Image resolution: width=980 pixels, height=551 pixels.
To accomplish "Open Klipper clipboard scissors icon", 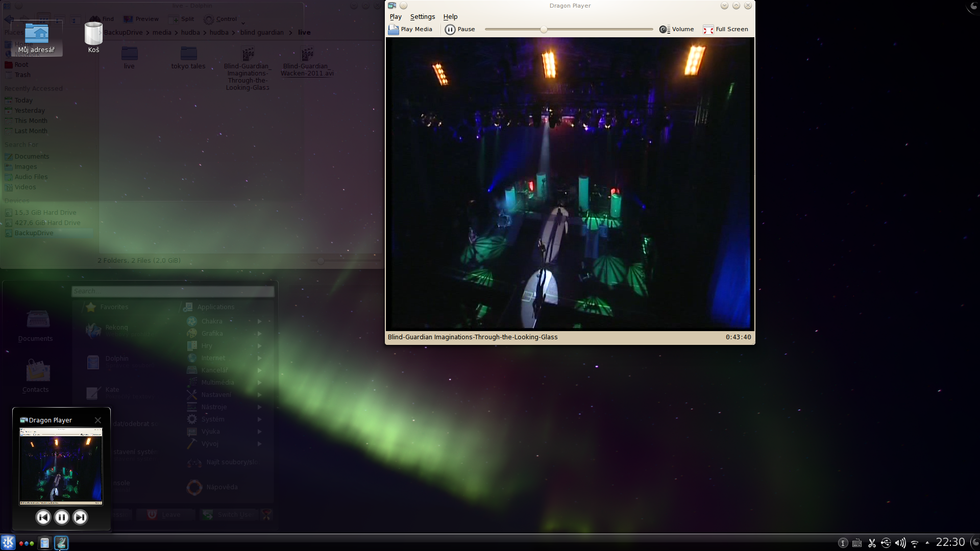I will [x=872, y=543].
